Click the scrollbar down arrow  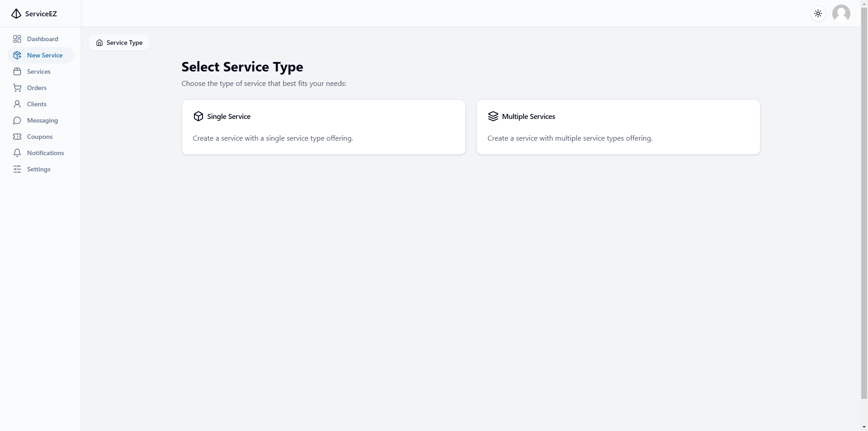point(864,427)
